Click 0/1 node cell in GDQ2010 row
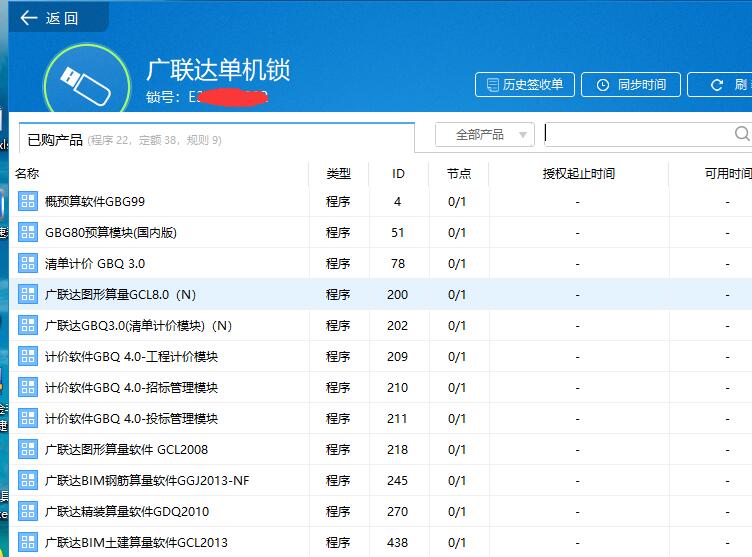The width and height of the screenshot is (752, 557). click(457, 512)
